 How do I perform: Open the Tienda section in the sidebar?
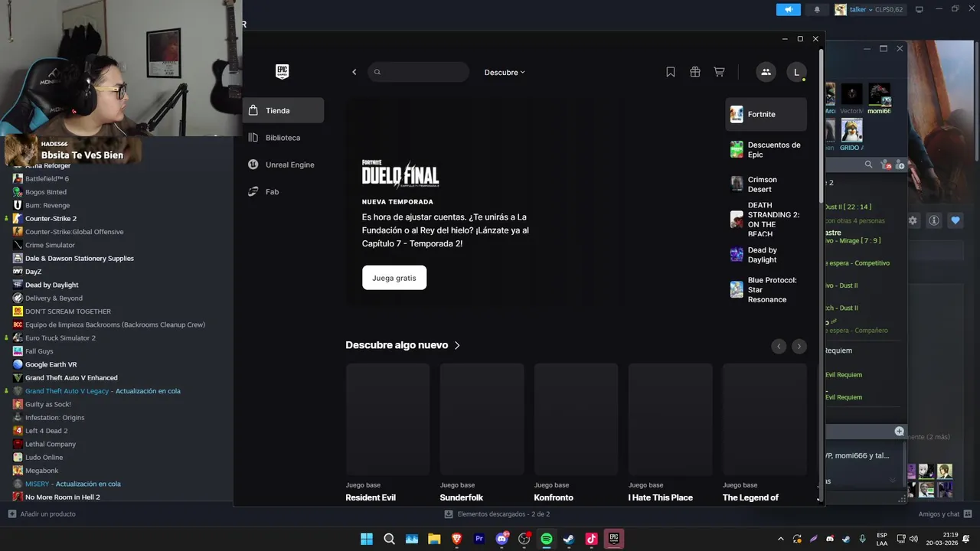[283, 110]
